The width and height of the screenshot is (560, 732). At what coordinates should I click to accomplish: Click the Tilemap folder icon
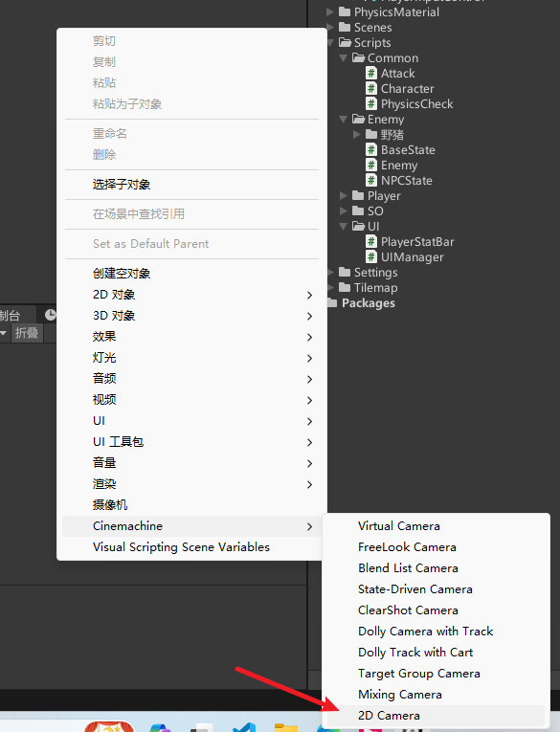(x=345, y=288)
